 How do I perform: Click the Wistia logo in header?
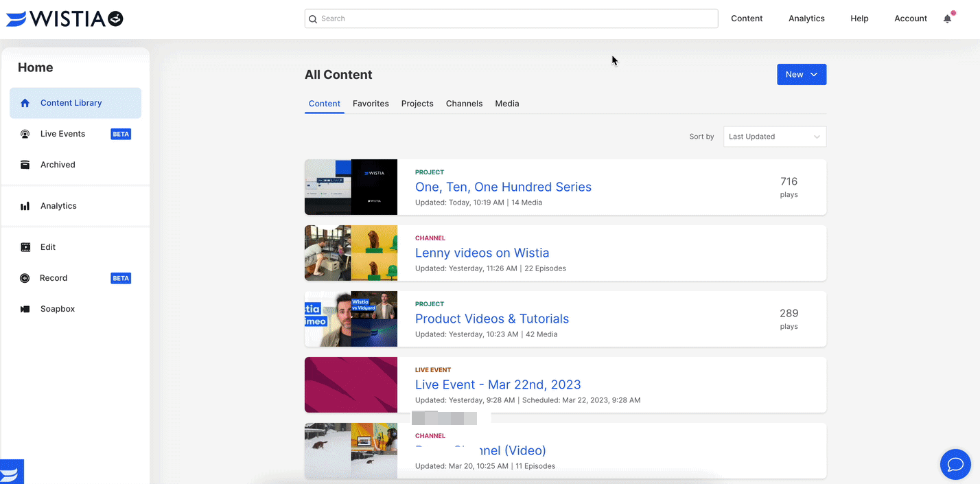(65, 19)
